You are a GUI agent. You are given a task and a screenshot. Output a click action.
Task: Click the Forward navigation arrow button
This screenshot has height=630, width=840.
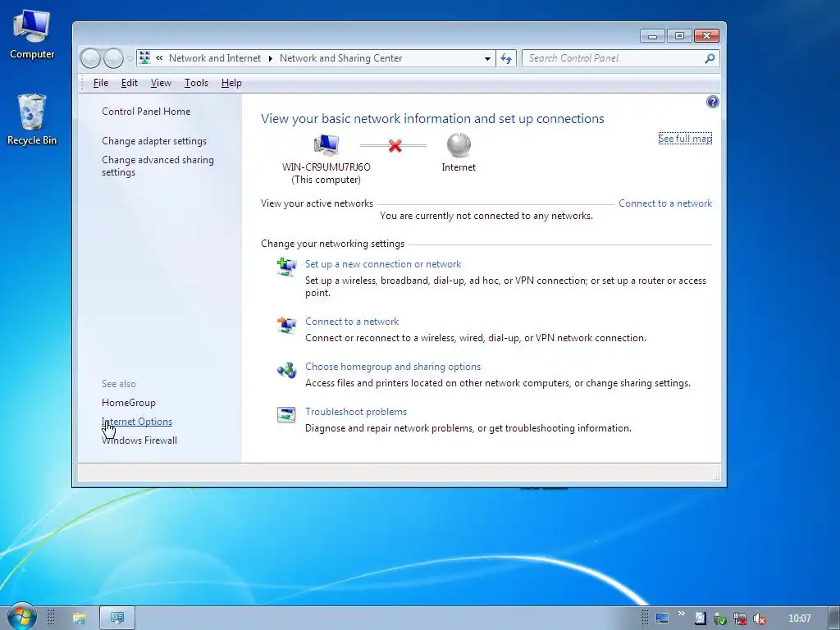(113, 58)
